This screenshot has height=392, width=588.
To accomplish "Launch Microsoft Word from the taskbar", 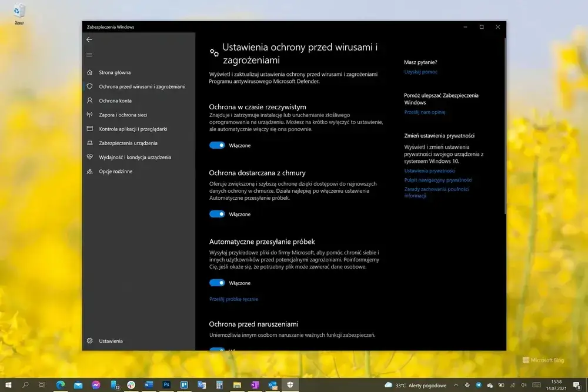I will click(x=149, y=385).
